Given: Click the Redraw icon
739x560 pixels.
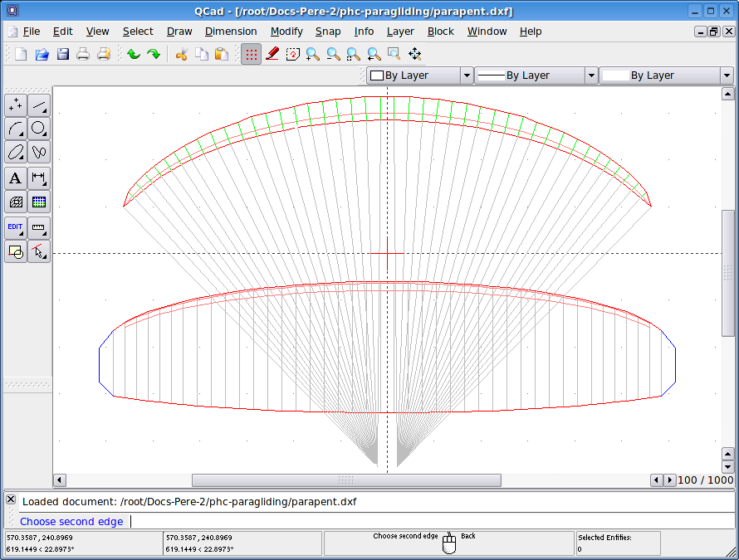Looking at the screenshot, I should click(x=292, y=54).
